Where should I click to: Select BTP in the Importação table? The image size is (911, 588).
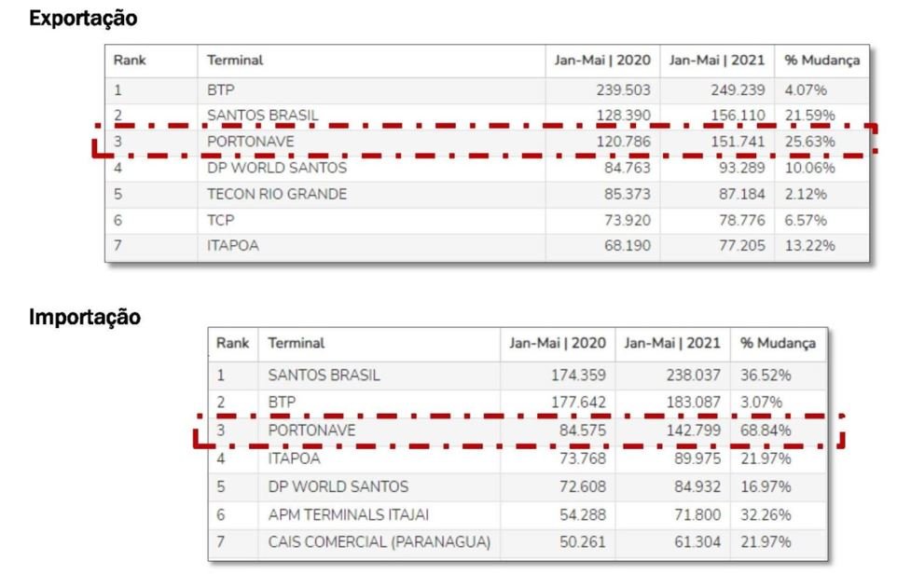(x=282, y=402)
